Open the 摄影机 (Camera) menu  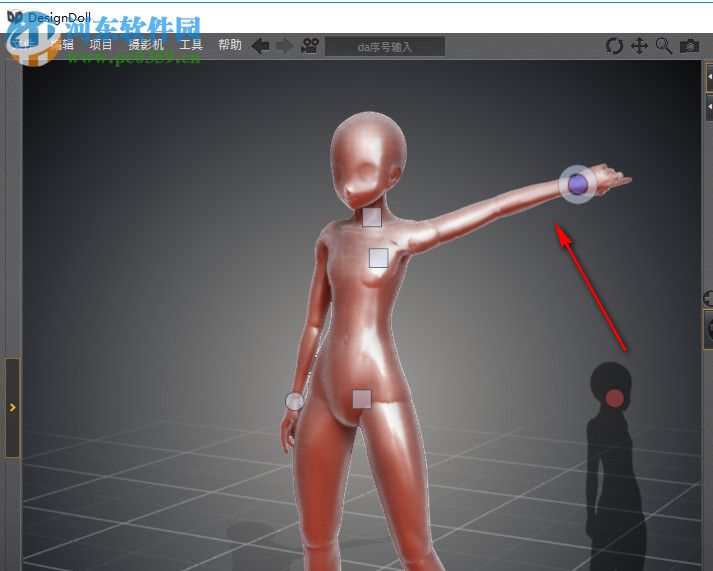click(x=146, y=45)
